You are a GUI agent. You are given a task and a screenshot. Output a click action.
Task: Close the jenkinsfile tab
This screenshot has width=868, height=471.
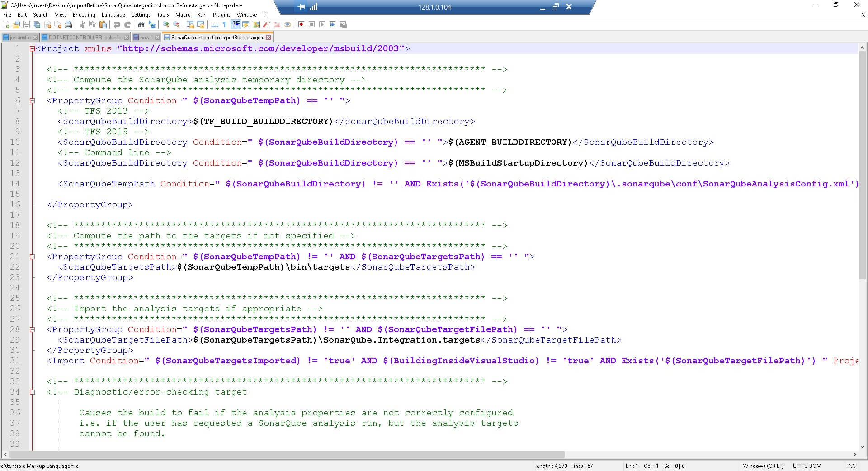point(35,38)
